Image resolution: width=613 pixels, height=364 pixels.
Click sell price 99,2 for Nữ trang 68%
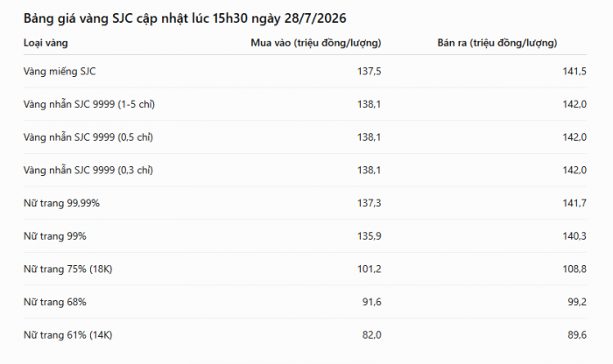pos(577,302)
